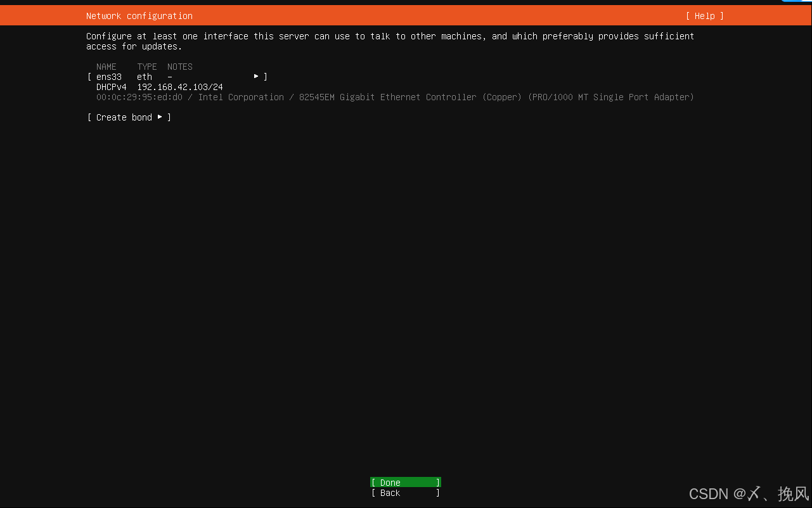Click the closing bracket of ens33 row
This screenshot has height=508, width=812.
click(265, 76)
